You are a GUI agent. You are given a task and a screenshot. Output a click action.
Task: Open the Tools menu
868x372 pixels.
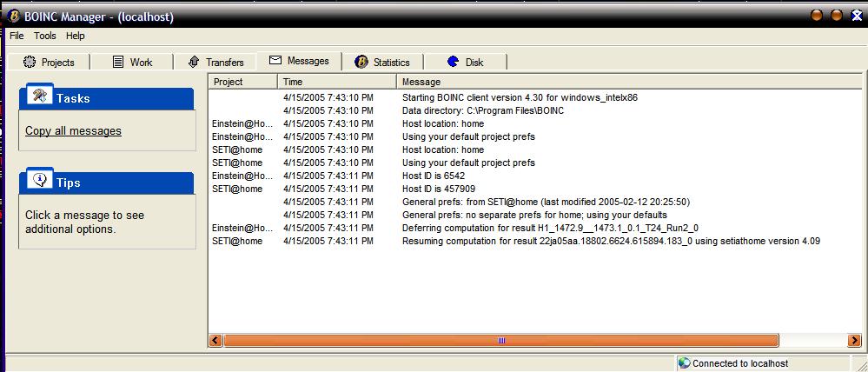(44, 36)
